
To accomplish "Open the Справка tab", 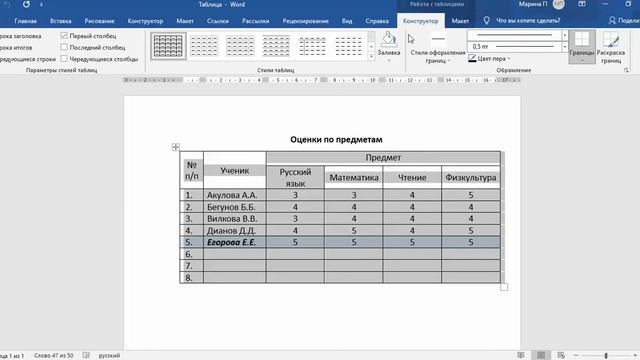I will (x=377, y=21).
